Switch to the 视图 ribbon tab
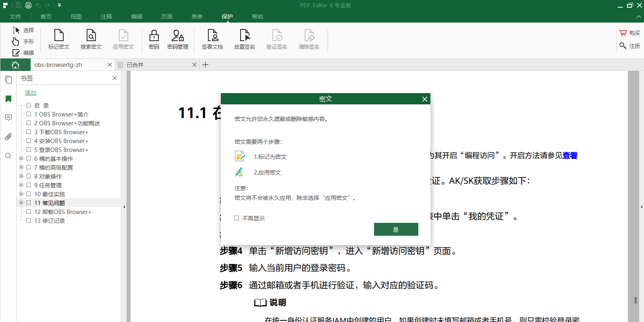Image resolution: width=644 pixels, height=322 pixels. point(76,17)
